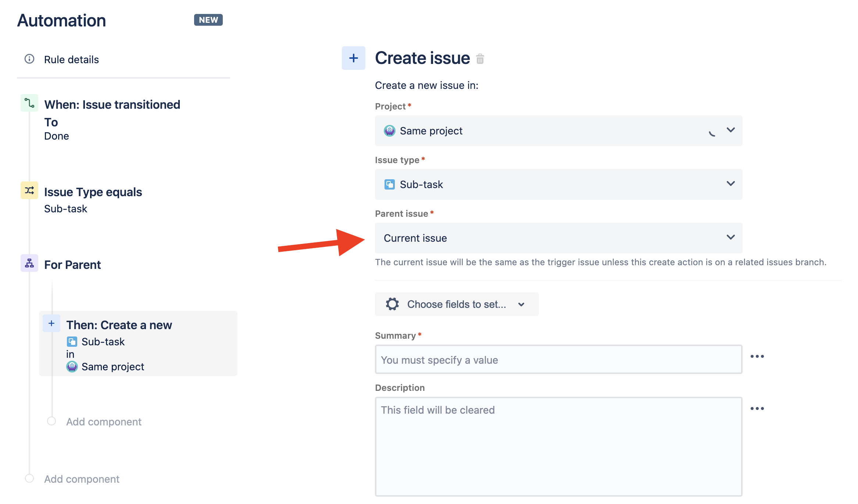Open the Description field more options dots
Screen dimensions: 858x504
[x=757, y=408]
